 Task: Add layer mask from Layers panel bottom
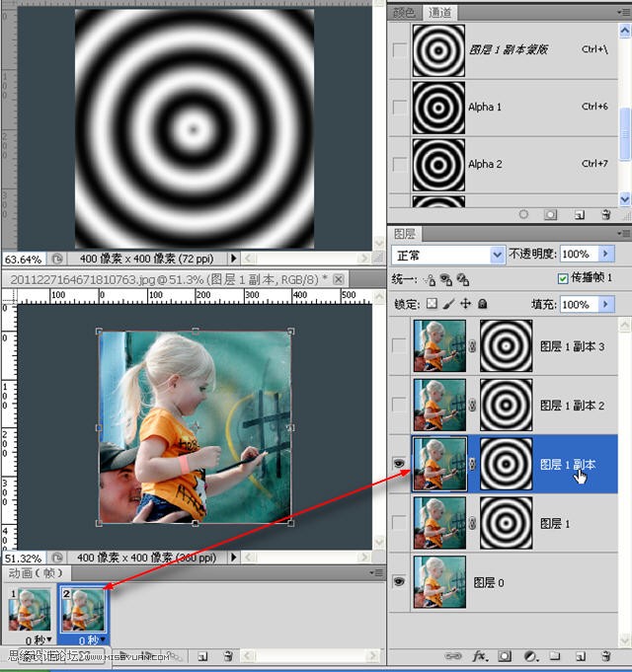[x=505, y=655]
